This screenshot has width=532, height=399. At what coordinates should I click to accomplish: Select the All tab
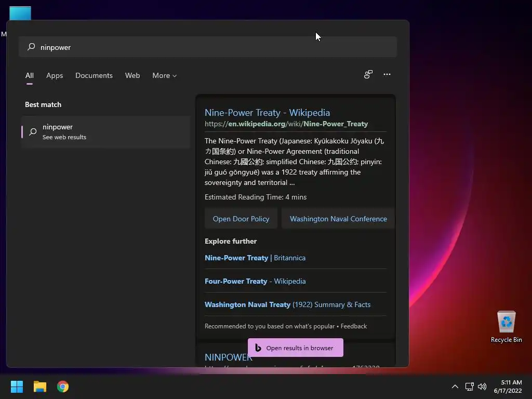(30, 75)
